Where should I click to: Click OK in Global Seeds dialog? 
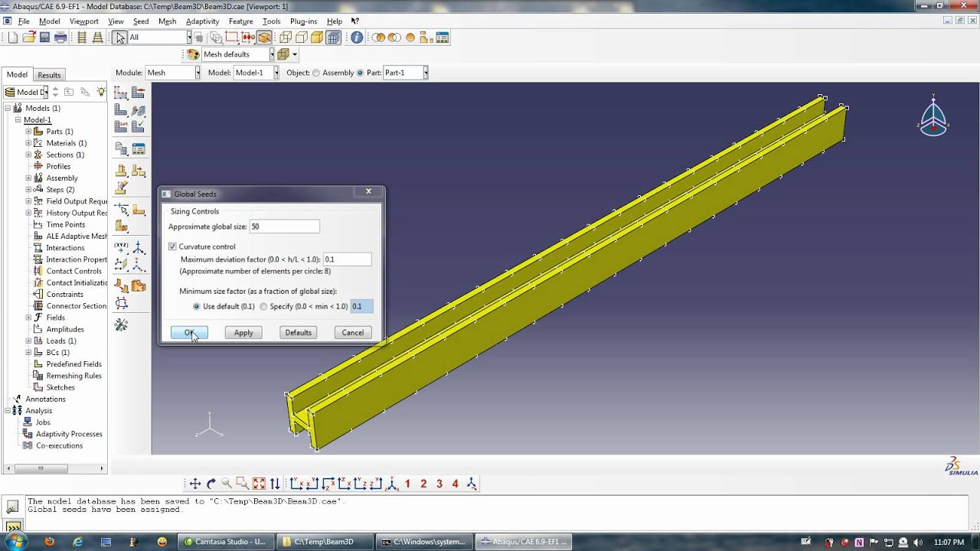pyautogui.click(x=189, y=333)
